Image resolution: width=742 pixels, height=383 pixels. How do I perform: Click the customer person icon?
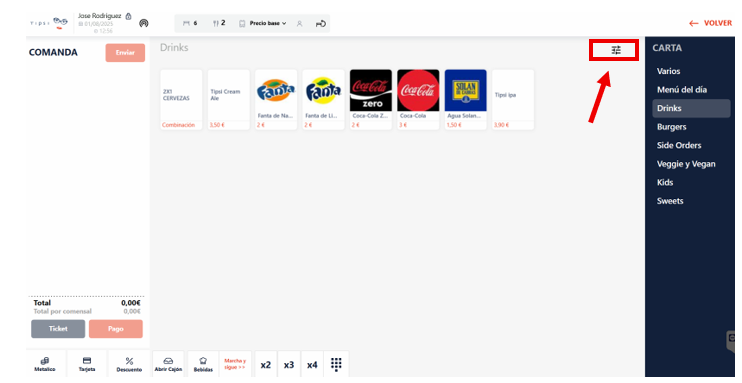point(299,23)
